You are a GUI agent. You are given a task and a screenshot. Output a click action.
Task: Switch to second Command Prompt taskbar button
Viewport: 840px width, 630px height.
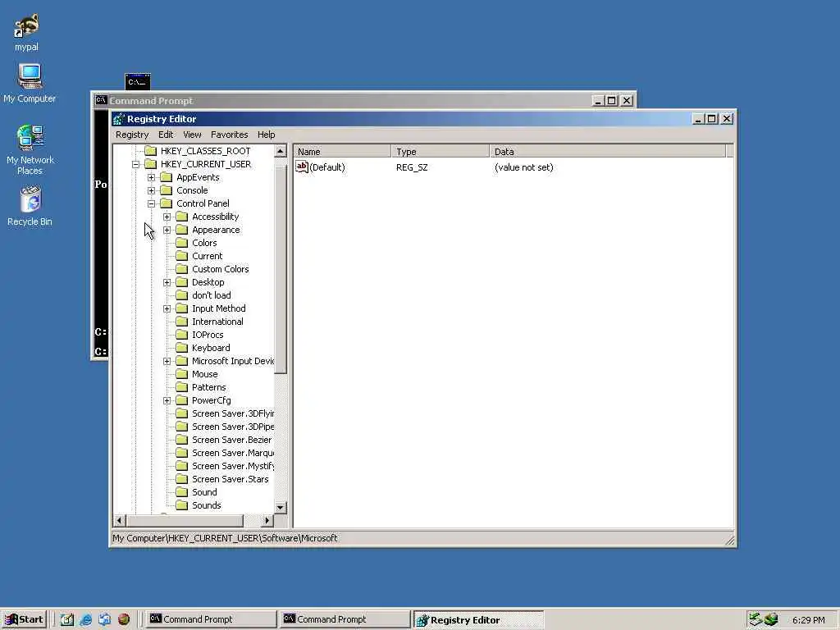pos(345,619)
